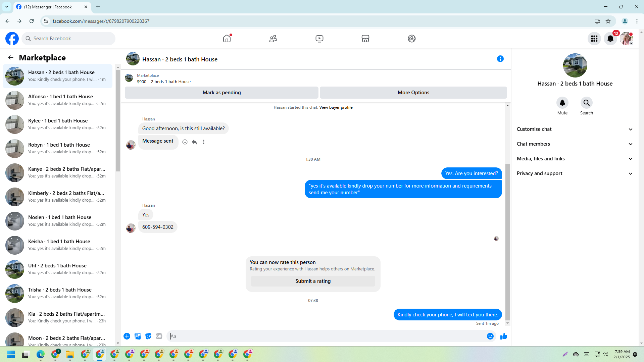Image resolution: width=644 pixels, height=362 pixels.
Task: Open Uhf · 2 beds 1 bath House chat
Action: 57,269
